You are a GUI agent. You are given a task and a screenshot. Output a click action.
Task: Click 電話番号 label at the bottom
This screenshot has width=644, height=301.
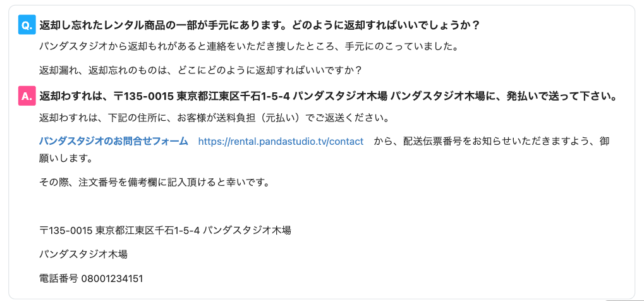click(x=58, y=279)
